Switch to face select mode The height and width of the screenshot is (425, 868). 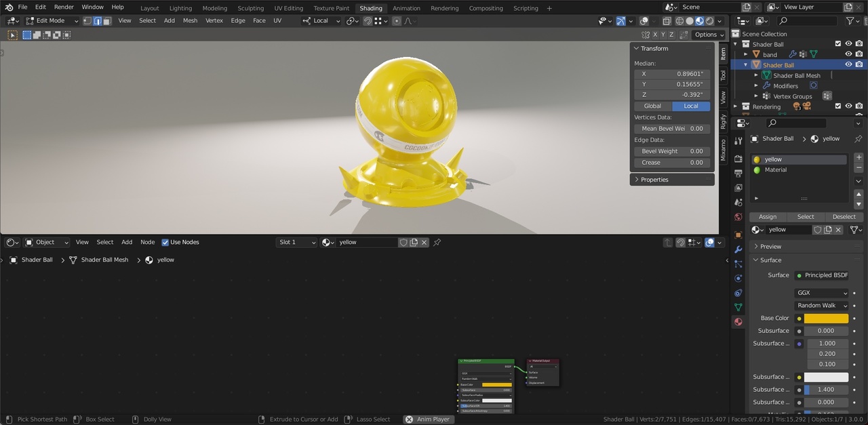pyautogui.click(x=106, y=21)
